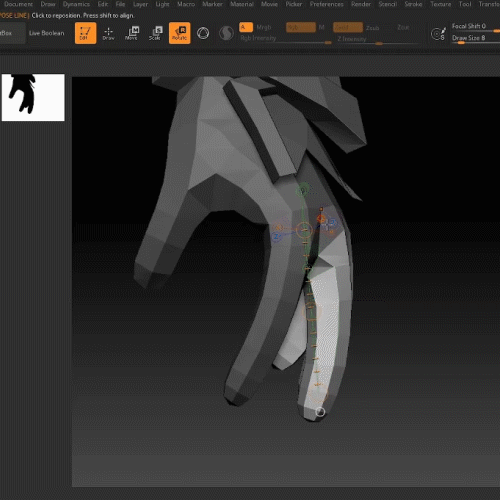This screenshot has height=500, width=500.
Task: Click the hand silhouette thumbnail
Action: (33, 97)
